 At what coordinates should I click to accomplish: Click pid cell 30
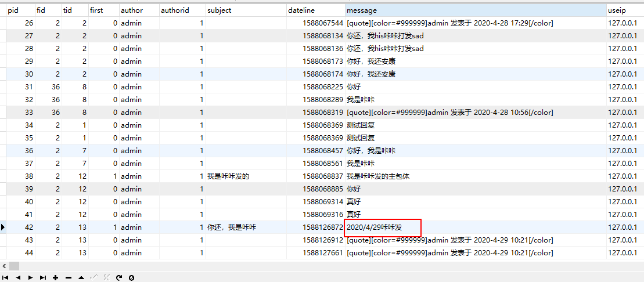point(20,74)
